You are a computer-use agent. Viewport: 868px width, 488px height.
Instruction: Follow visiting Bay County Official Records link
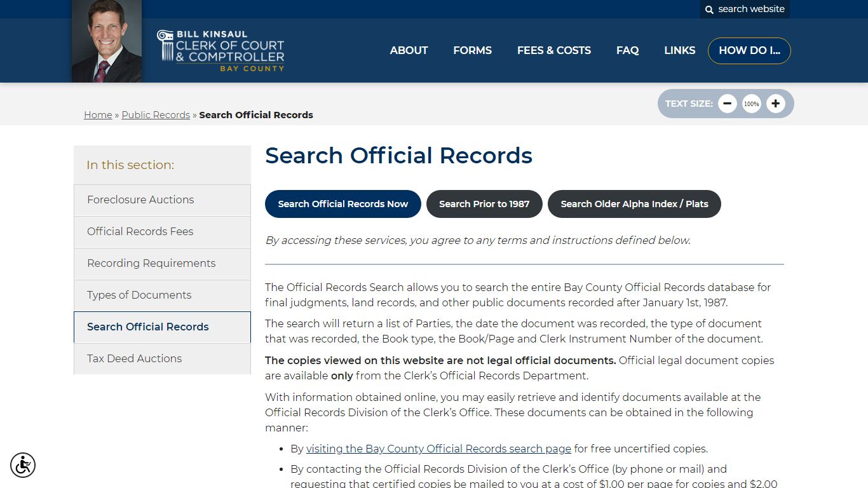tap(438, 449)
